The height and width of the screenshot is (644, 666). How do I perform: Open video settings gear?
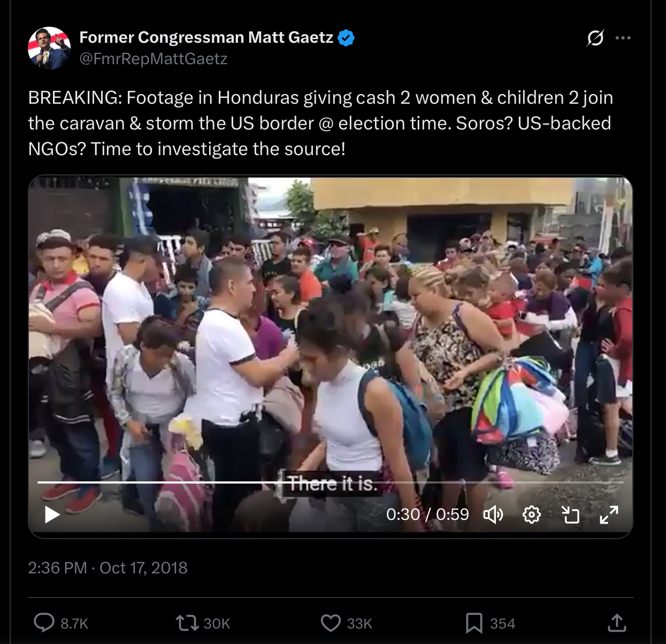pyautogui.click(x=531, y=515)
